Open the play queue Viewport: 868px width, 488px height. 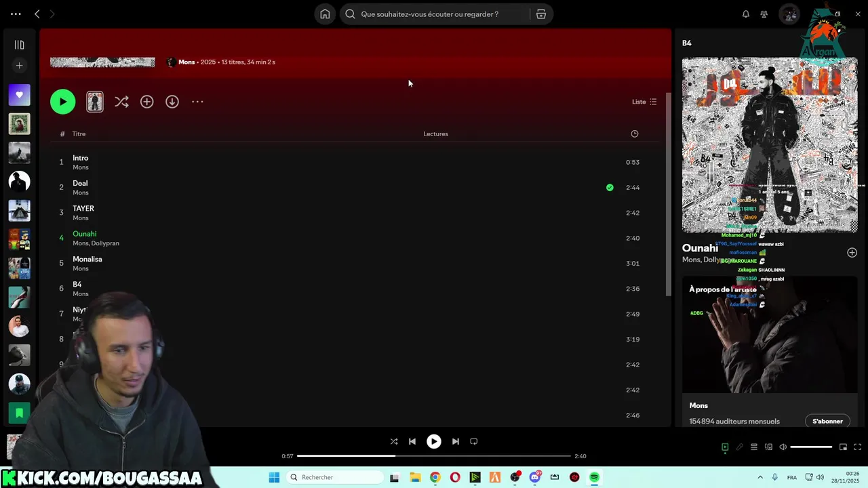coord(754,447)
